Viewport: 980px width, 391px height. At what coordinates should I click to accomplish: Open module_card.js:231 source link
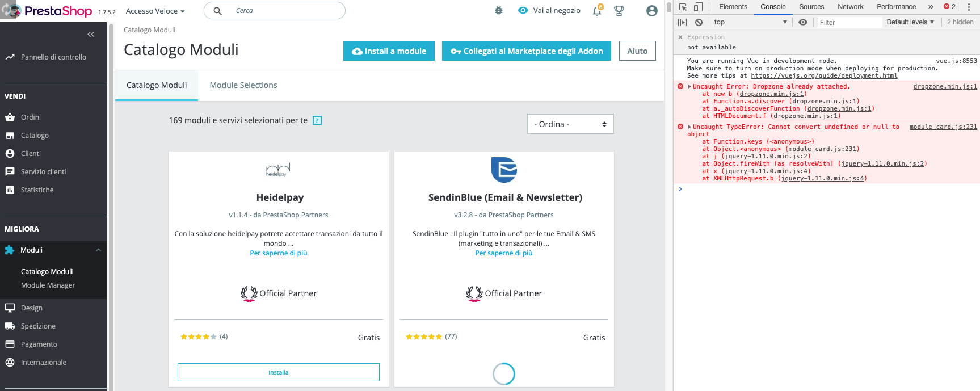tap(943, 127)
